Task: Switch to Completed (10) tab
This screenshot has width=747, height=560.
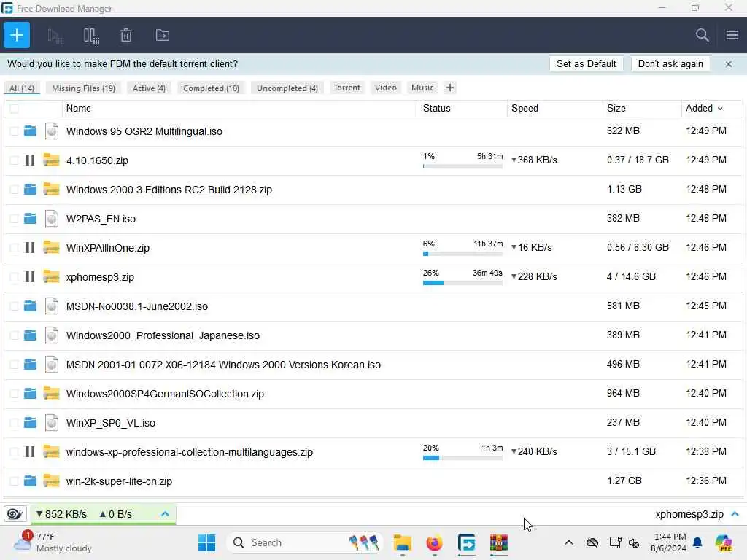Action: (x=211, y=88)
